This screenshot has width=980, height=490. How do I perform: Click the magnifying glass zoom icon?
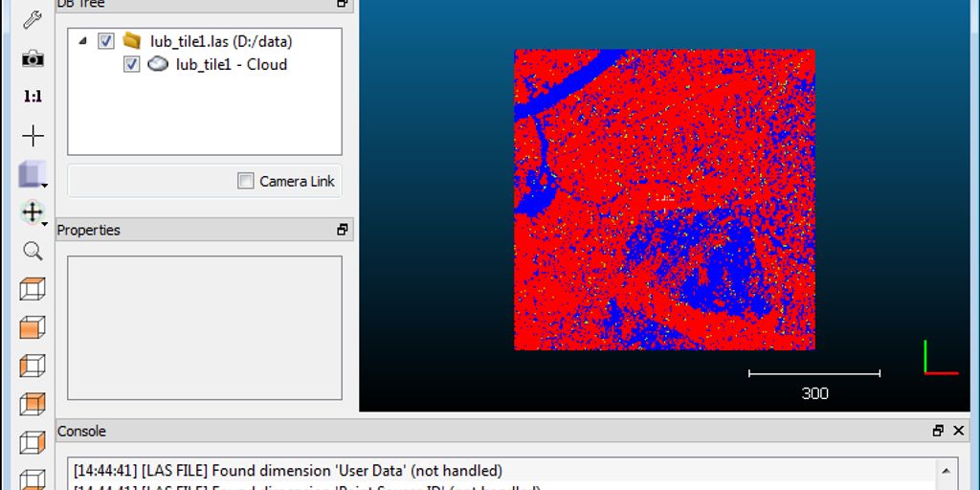tap(33, 251)
